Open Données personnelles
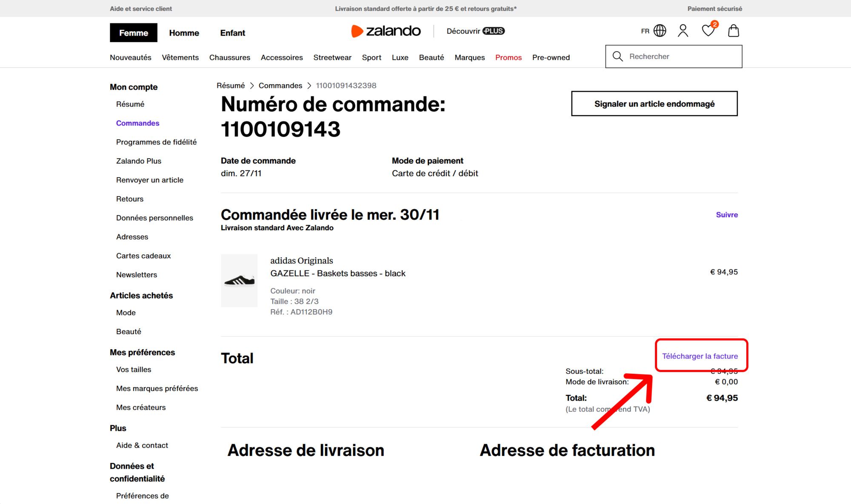Screen dimensions: 851x504 [x=154, y=218]
